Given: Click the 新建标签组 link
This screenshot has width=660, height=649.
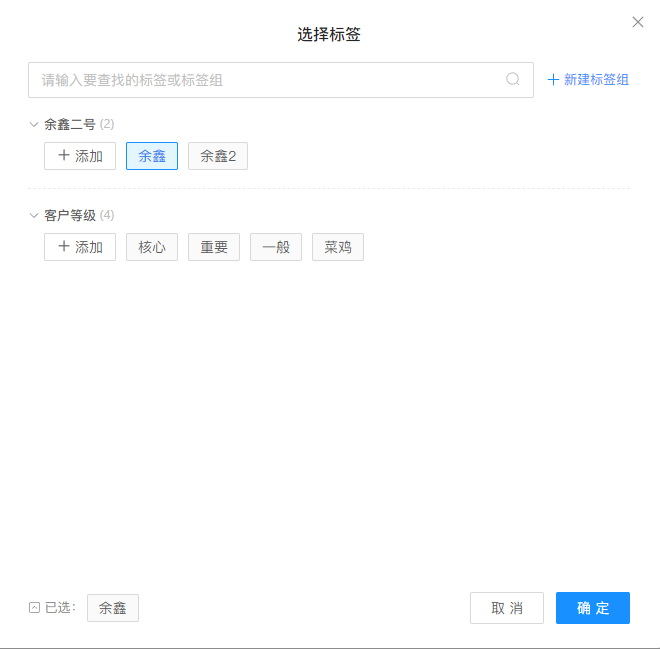Looking at the screenshot, I should tap(588, 80).
